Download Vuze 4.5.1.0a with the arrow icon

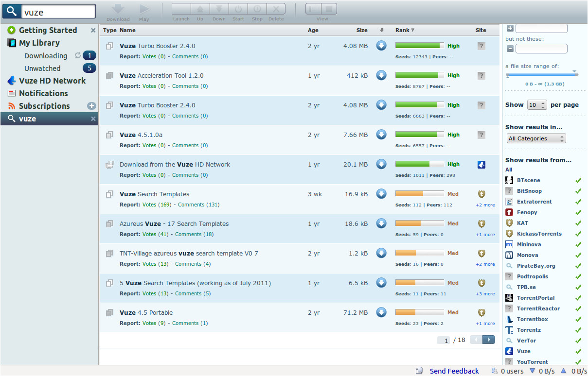click(x=381, y=135)
